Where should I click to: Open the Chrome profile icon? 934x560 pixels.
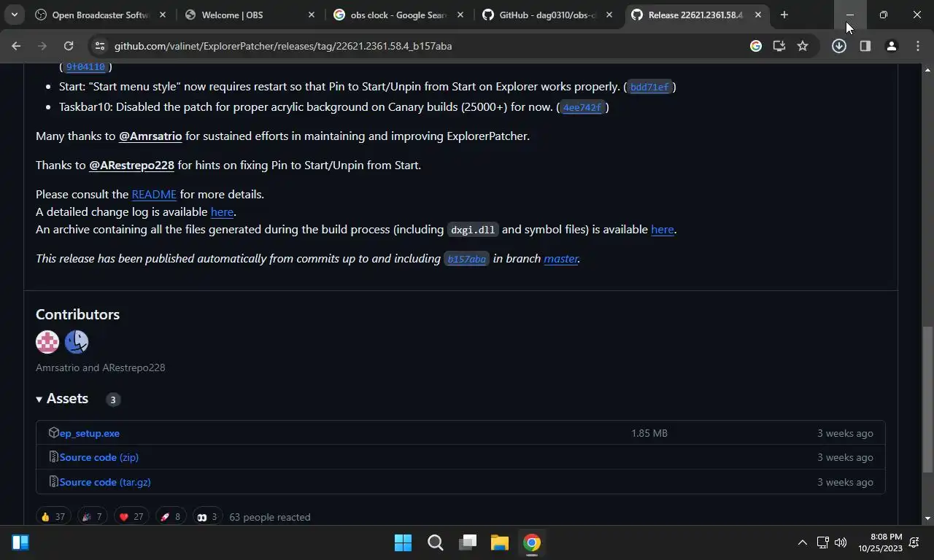click(891, 46)
